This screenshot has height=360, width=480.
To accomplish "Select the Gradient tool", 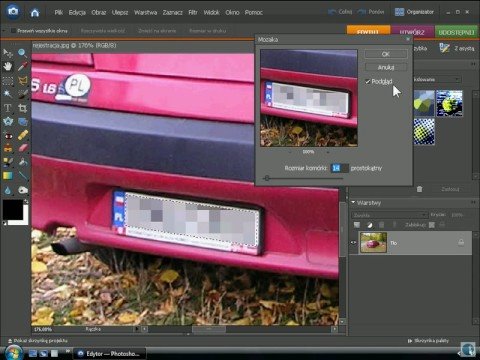I will [7, 176].
